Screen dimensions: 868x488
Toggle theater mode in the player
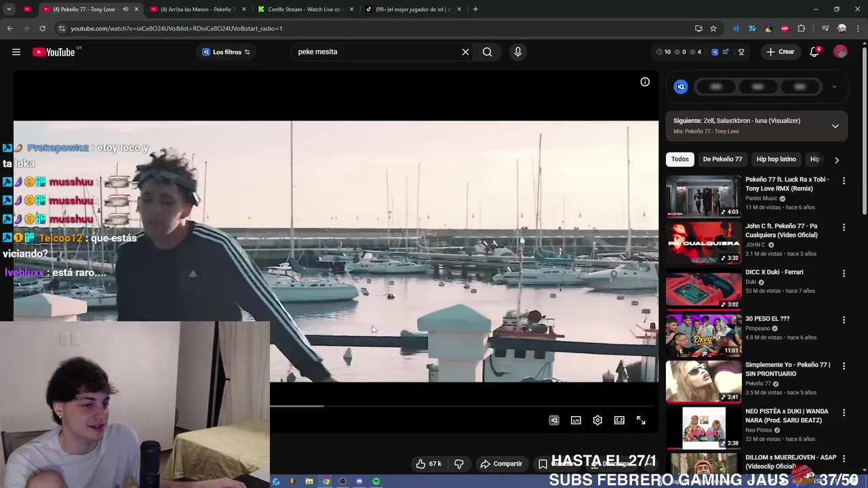tap(619, 420)
